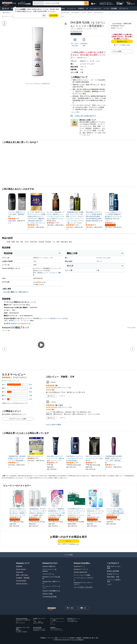Viewport: 137px width, 644px height.
Task: Click the 3-star rating percentage bar
Action: pyautogui.click(x=17, y=392)
